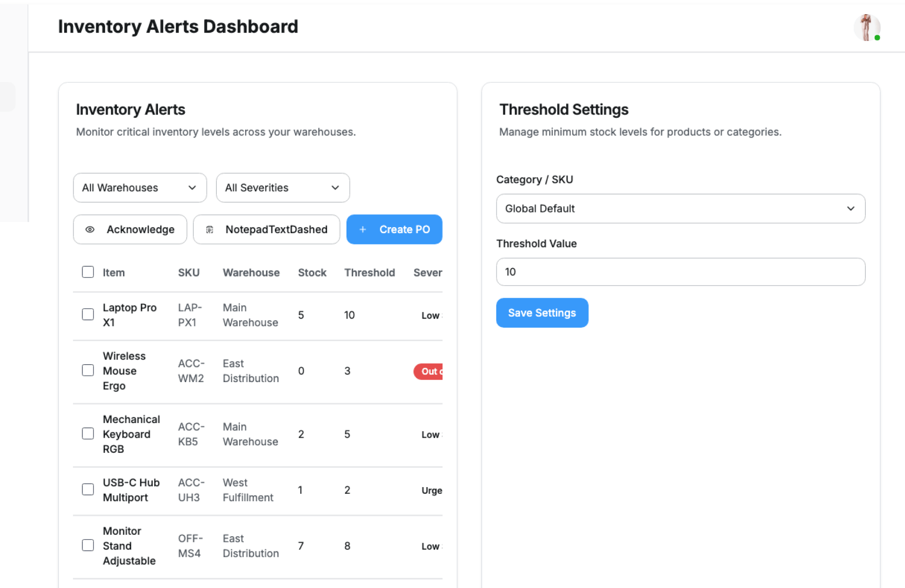Click the Stock column header

(x=312, y=272)
